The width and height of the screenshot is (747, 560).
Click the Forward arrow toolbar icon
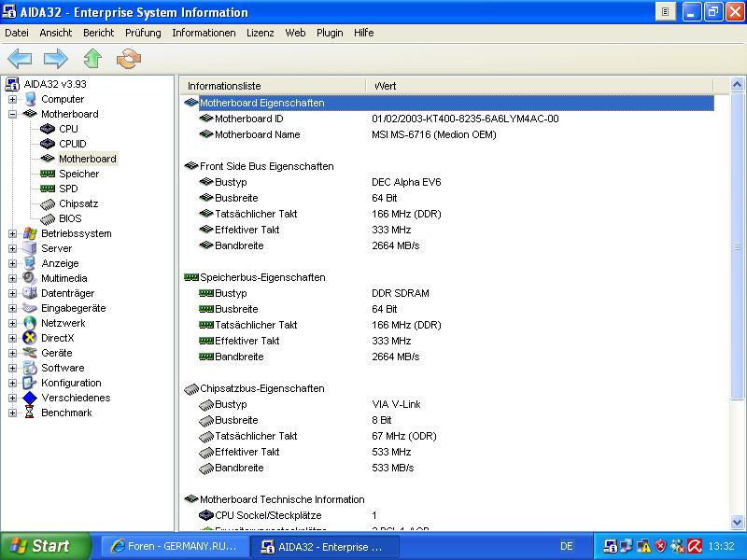(x=56, y=59)
